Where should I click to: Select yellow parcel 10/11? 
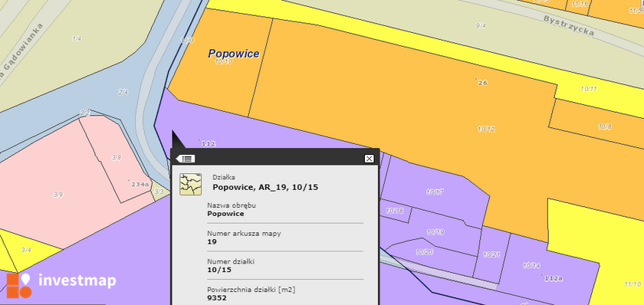[x=589, y=88]
